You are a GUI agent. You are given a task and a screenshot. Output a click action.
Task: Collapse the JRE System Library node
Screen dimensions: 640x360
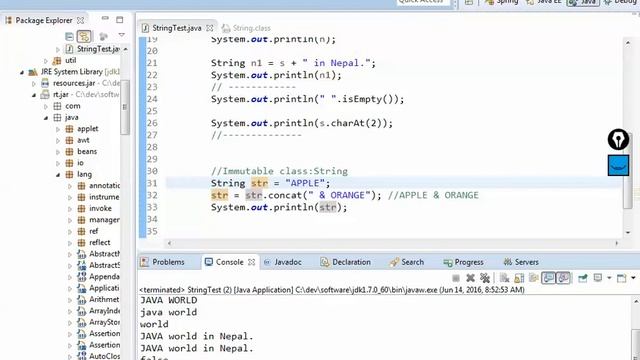(x=22, y=72)
